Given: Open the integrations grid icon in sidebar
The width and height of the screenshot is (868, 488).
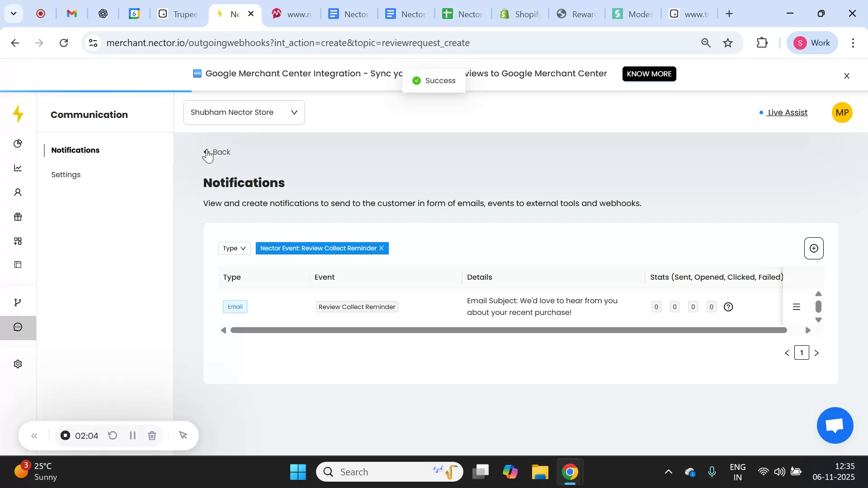Looking at the screenshot, I should [x=18, y=241].
